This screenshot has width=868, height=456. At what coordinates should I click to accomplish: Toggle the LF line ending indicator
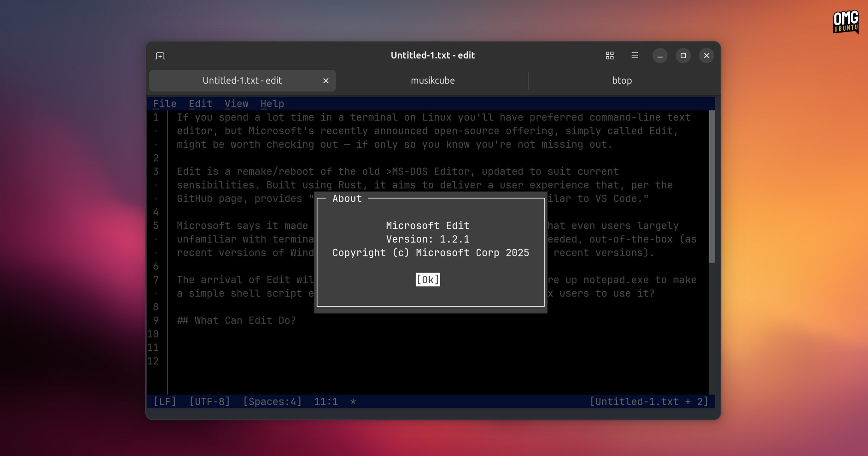click(165, 402)
